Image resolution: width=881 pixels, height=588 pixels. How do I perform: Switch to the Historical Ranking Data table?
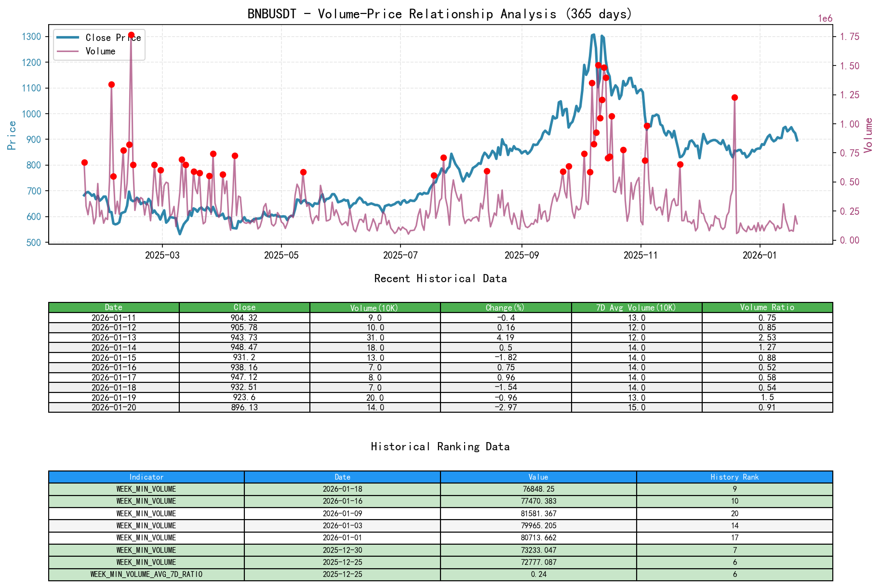(x=440, y=477)
